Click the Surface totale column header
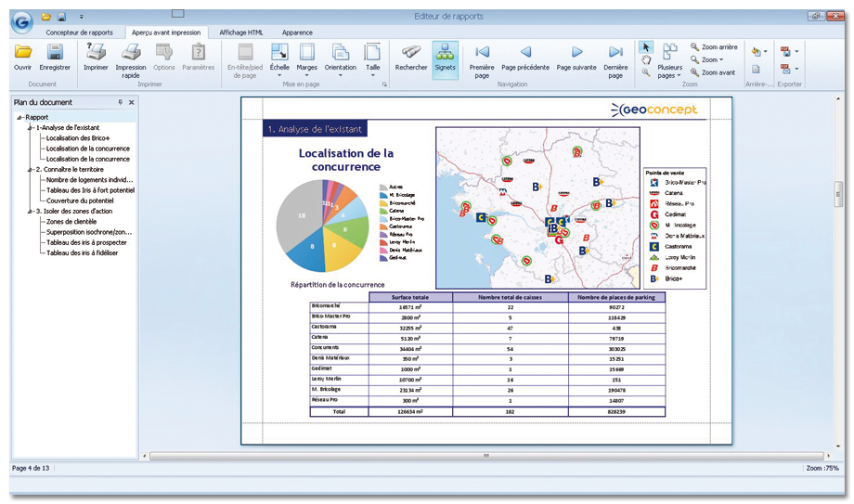854x504 pixels. tap(410, 298)
